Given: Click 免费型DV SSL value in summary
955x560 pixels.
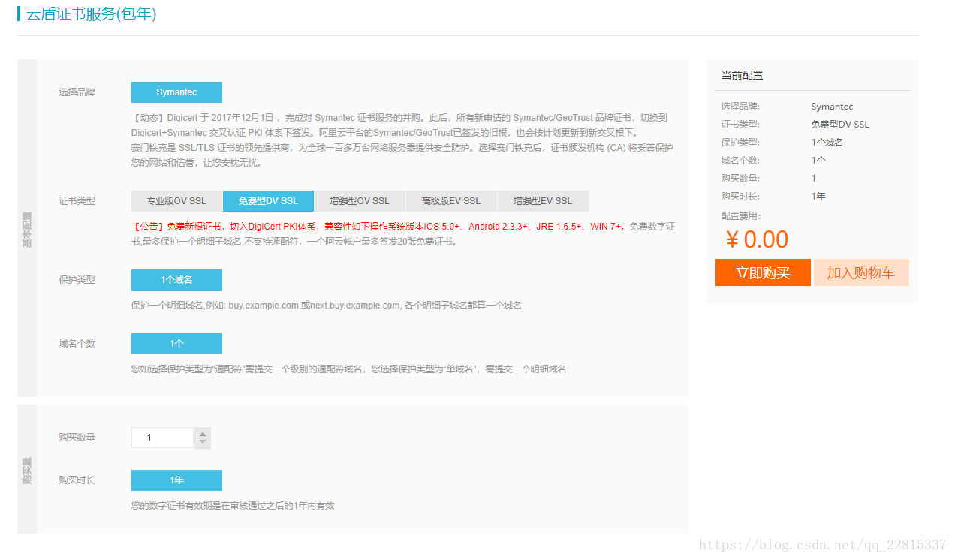Looking at the screenshot, I should (x=840, y=125).
